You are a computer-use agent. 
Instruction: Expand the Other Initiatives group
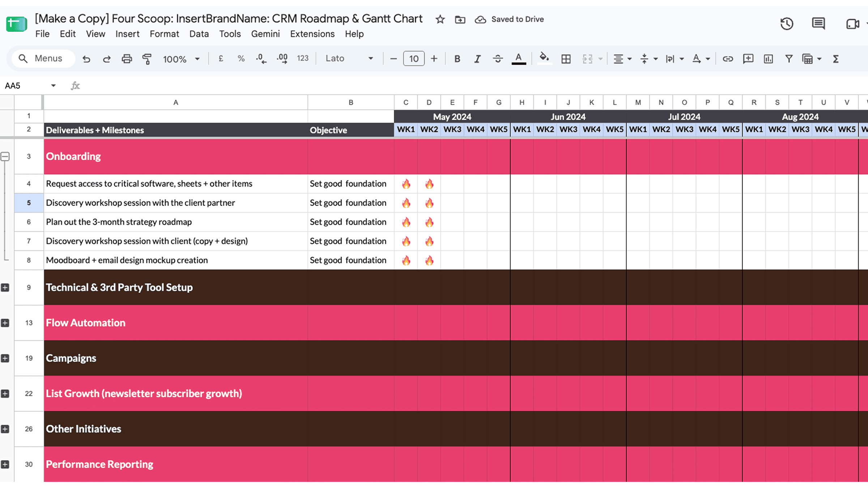[x=5, y=429]
